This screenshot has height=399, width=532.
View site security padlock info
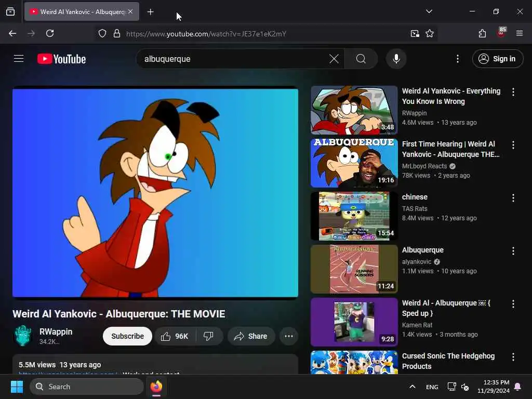pyautogui.click(x=117, y=33)
